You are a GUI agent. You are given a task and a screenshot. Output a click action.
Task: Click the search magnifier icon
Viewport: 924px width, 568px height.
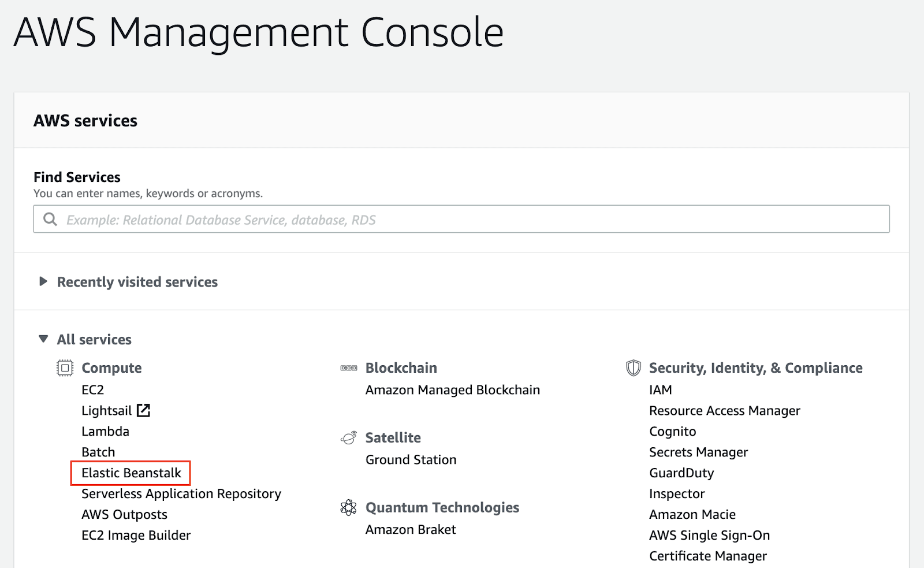tap(50, 220)
